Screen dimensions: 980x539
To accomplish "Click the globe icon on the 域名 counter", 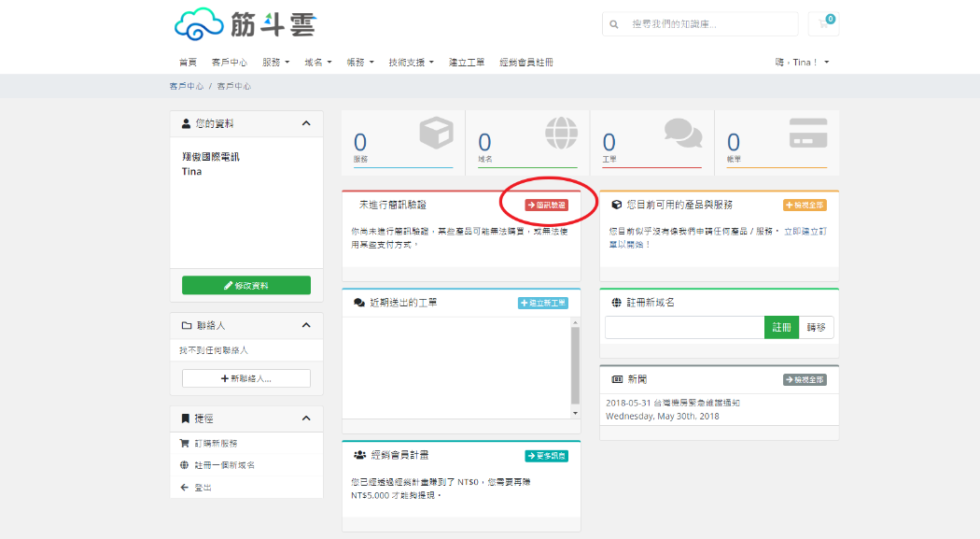I will pos(562,134).
